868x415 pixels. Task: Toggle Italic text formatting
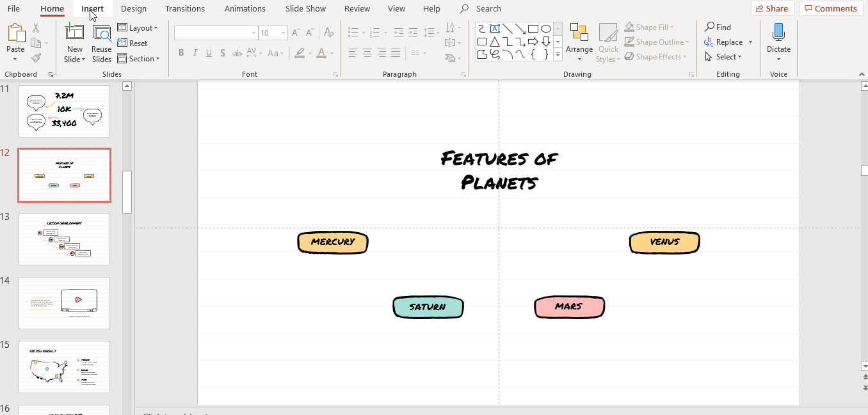click(195, 53)
